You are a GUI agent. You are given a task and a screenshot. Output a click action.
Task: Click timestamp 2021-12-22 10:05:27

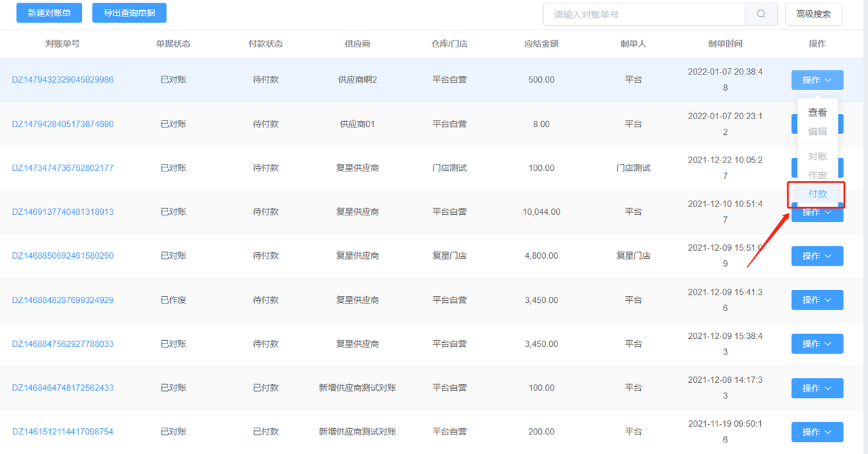click(725, 168)
